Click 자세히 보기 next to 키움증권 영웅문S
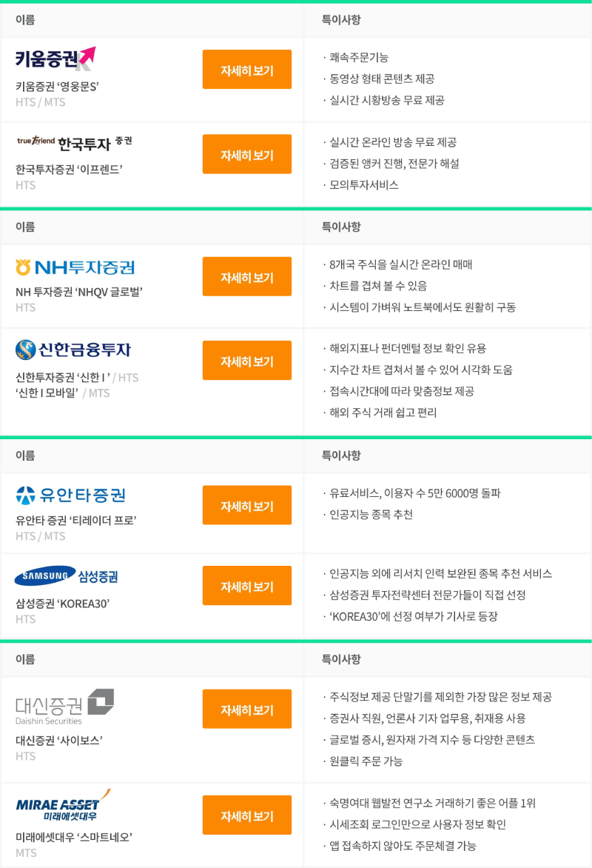The image size is (592, 868). pos(246,70)
